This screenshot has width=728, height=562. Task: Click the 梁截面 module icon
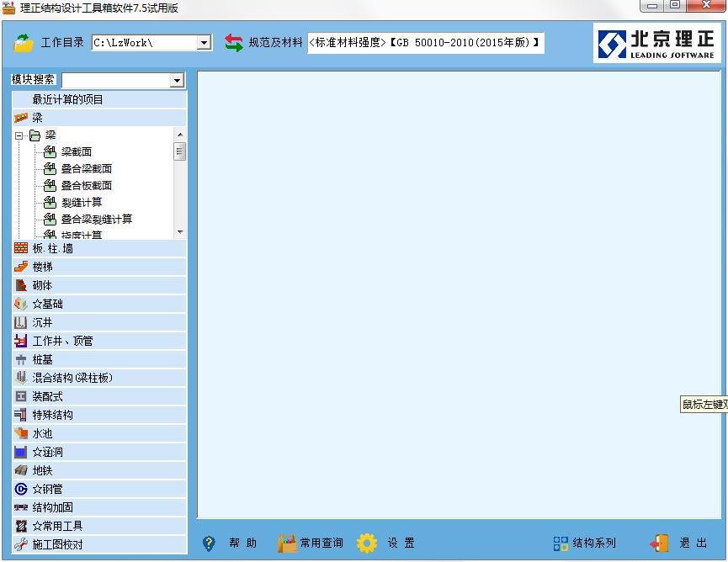pos(50,151)
